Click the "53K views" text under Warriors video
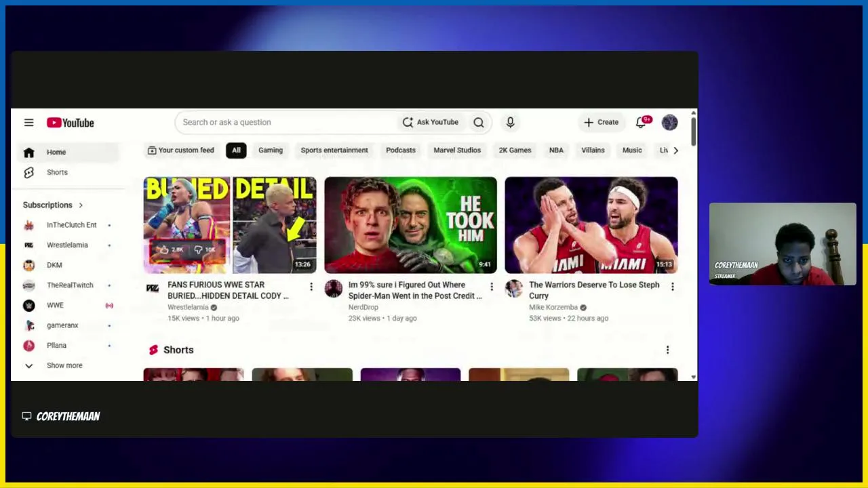 [545, 318]
